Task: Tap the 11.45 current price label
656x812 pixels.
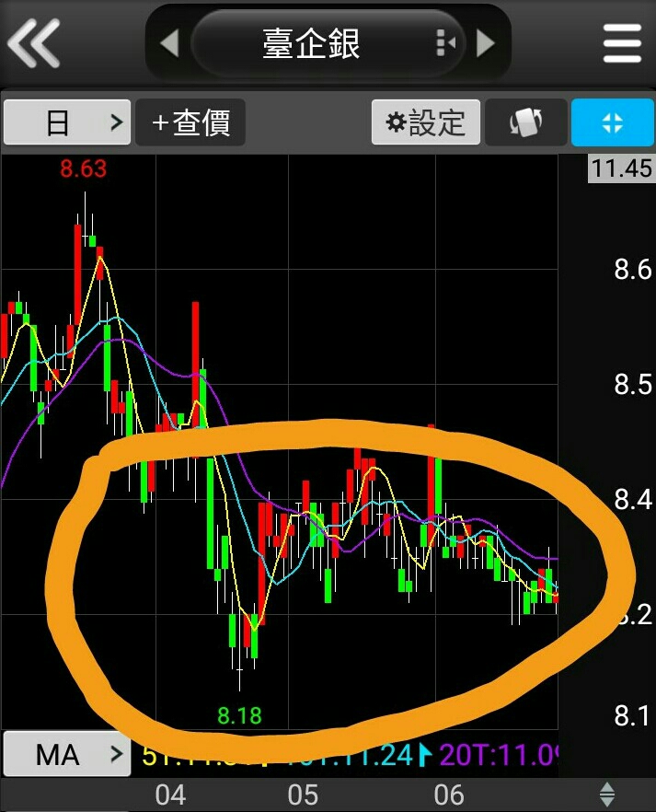Action: [621, 168]
